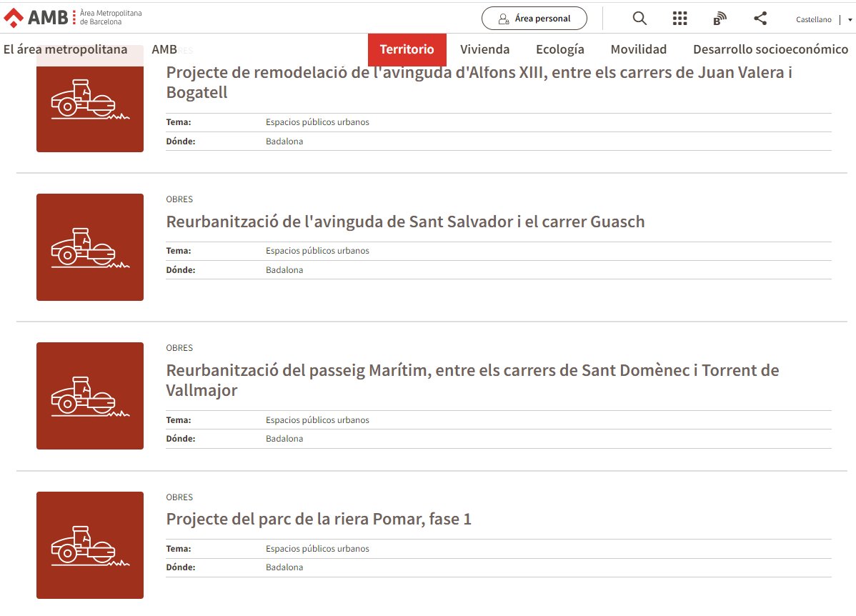The image size is (856, 616).
Task: Open the El área metropolitana menu
Action: pyautogui.click(x=65, y=49)
